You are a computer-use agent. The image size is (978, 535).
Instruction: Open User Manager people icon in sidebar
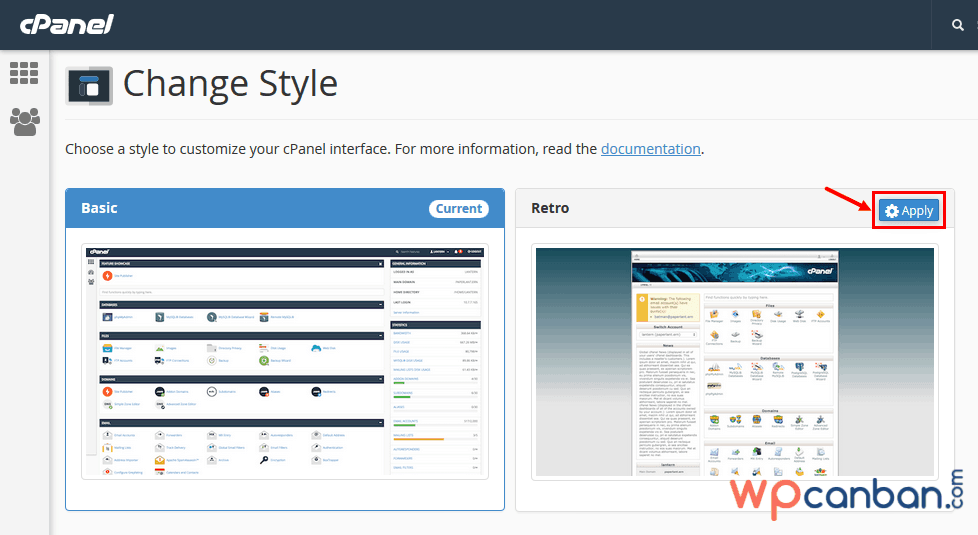(x=24, y=121)
